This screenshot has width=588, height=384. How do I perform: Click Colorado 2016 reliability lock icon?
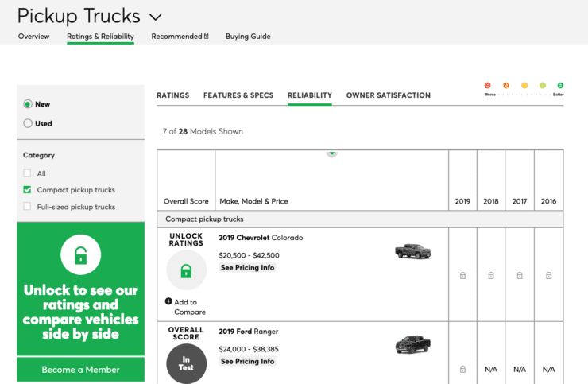click(548, 276)
